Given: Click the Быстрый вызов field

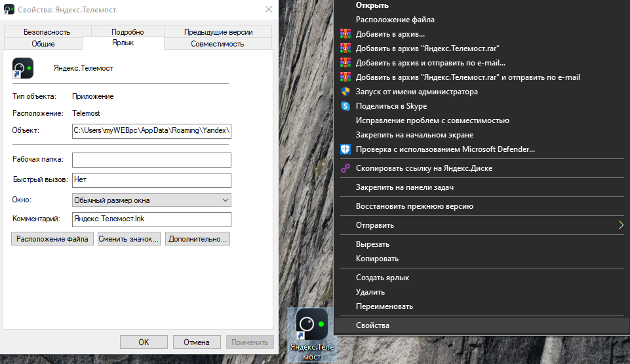Looking at the screenshot, I should point(151,180).
